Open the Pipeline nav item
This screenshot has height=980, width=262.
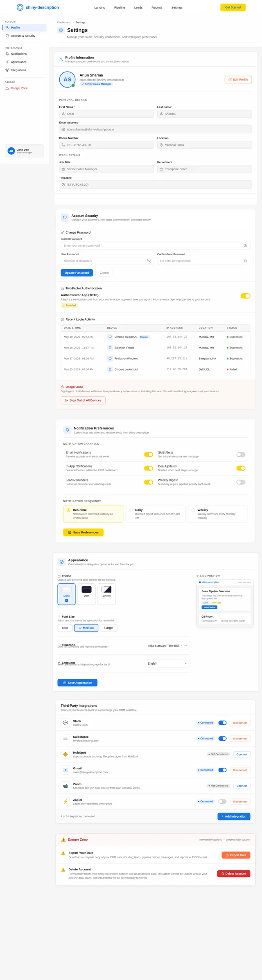120,7
